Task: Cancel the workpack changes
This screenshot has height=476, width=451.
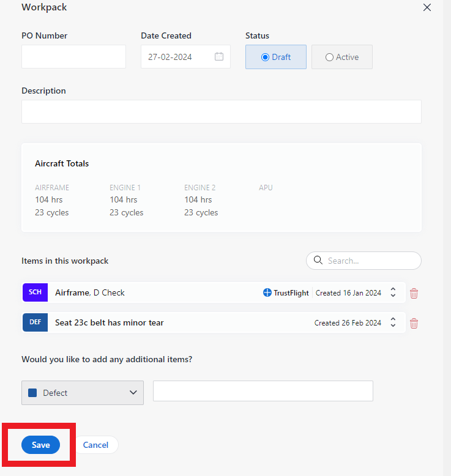Action: (95, 445)
